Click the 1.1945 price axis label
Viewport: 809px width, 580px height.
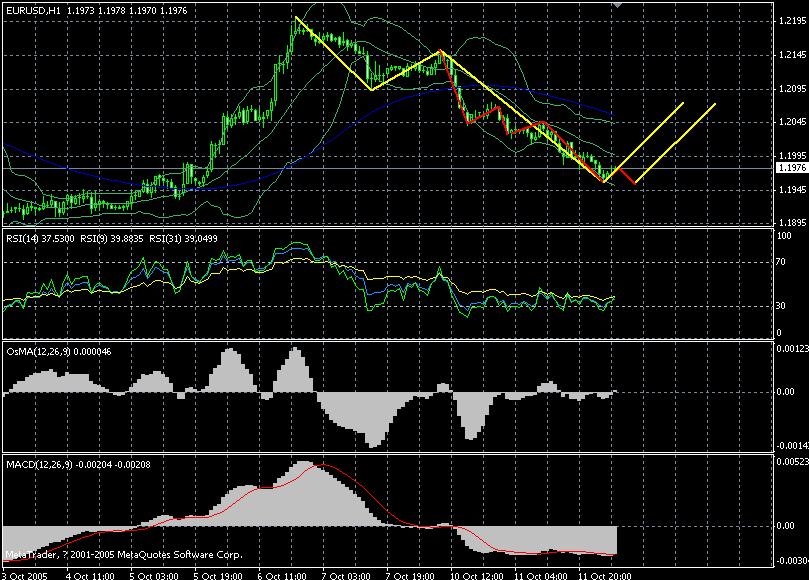click(x=792, y=190)
